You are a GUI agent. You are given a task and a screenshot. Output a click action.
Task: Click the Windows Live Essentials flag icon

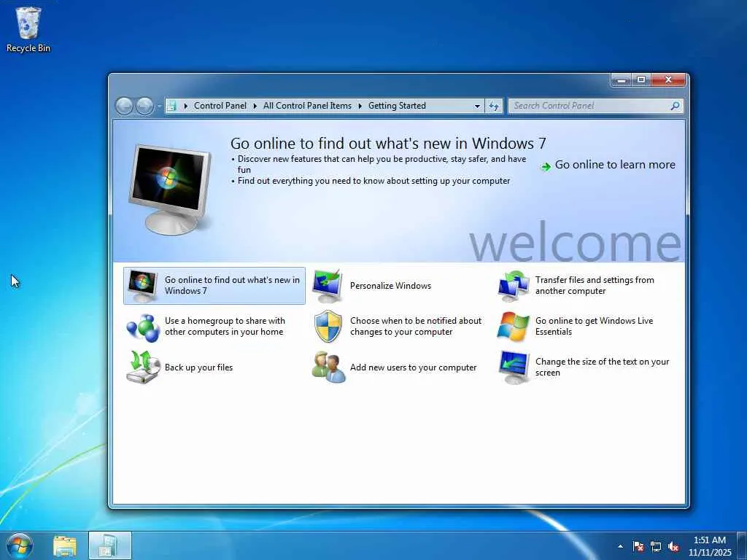tap(513, 327)
